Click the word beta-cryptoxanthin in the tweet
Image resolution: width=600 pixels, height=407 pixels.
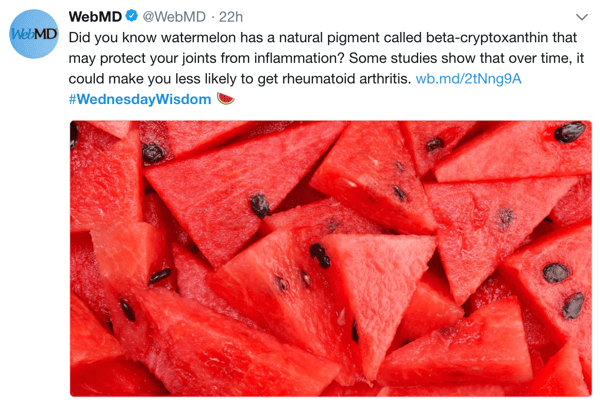(488, 37)
